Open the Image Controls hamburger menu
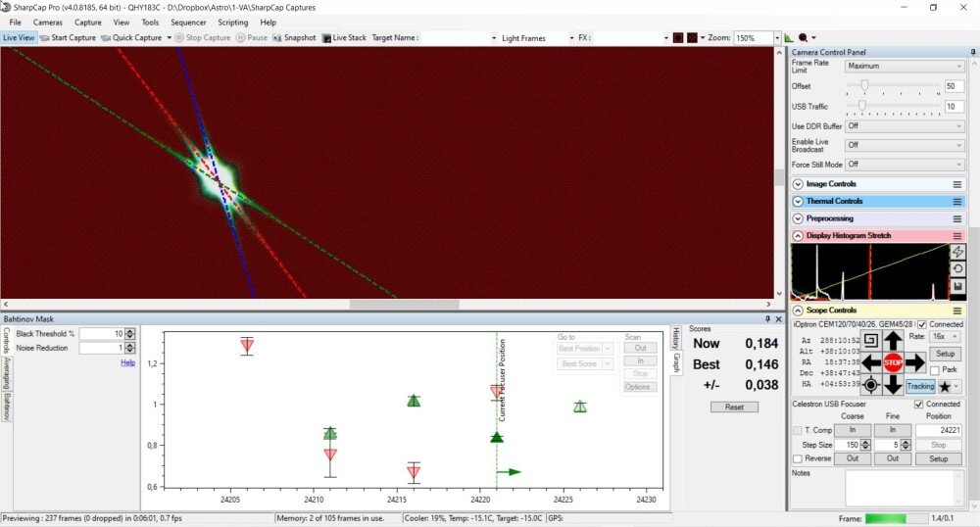This screenshot has width=980, height=527. [956, 184]
